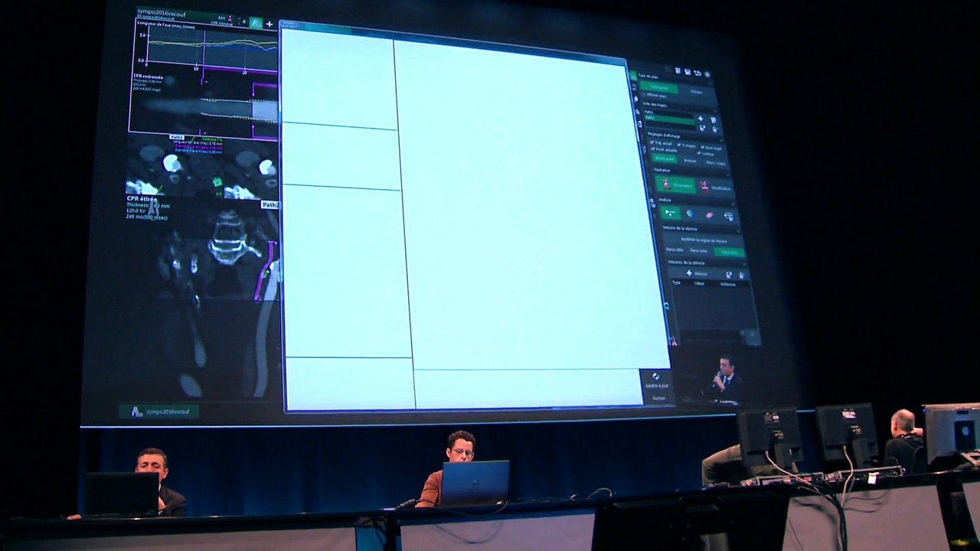Screen dimensions: 980x551
Task: Click the 'Marc. coupe' button
Action: click(716, 163)
